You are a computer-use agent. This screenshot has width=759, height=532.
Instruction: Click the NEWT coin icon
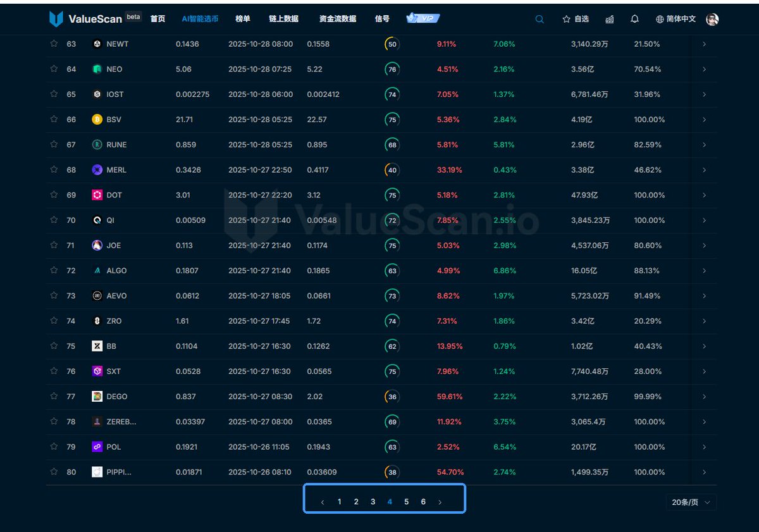[97, 44]
